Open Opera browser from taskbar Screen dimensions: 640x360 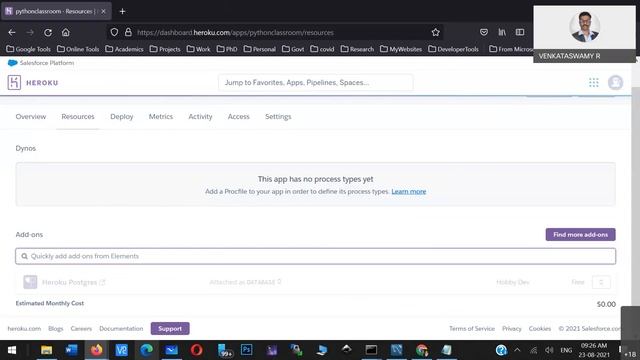pyautogui.click(x=196, y=350)
